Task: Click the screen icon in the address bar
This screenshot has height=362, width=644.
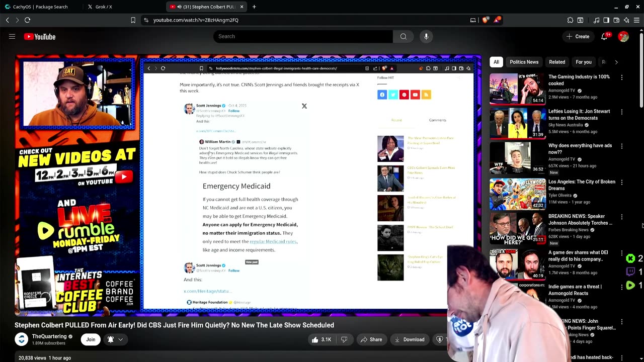Action: pyautogui.click(x=473, y=20)
